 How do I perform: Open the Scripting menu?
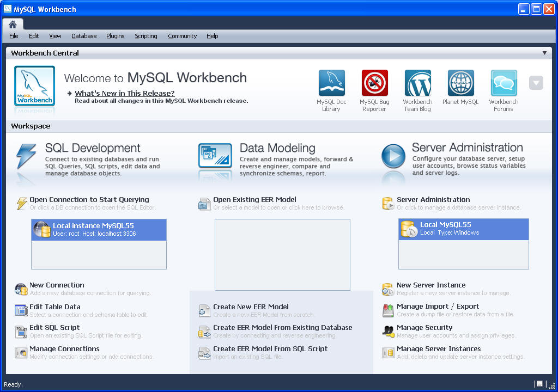[145, 36]
